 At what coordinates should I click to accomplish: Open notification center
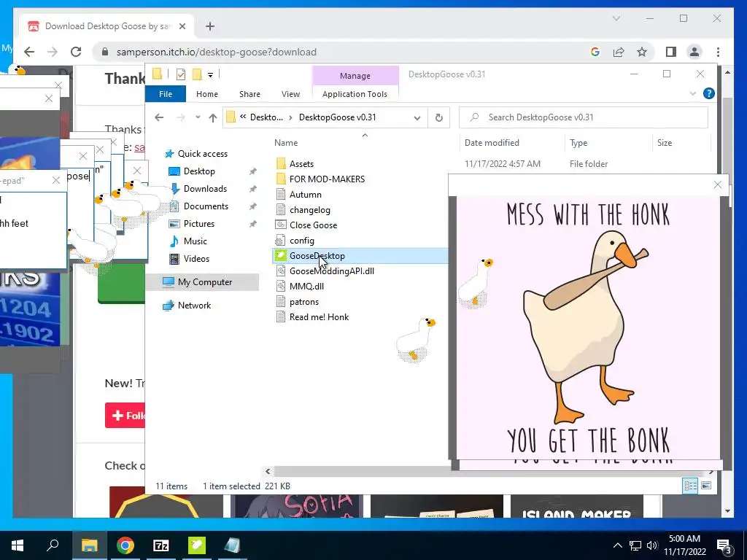pyautogui.click(x=724, y=546)
